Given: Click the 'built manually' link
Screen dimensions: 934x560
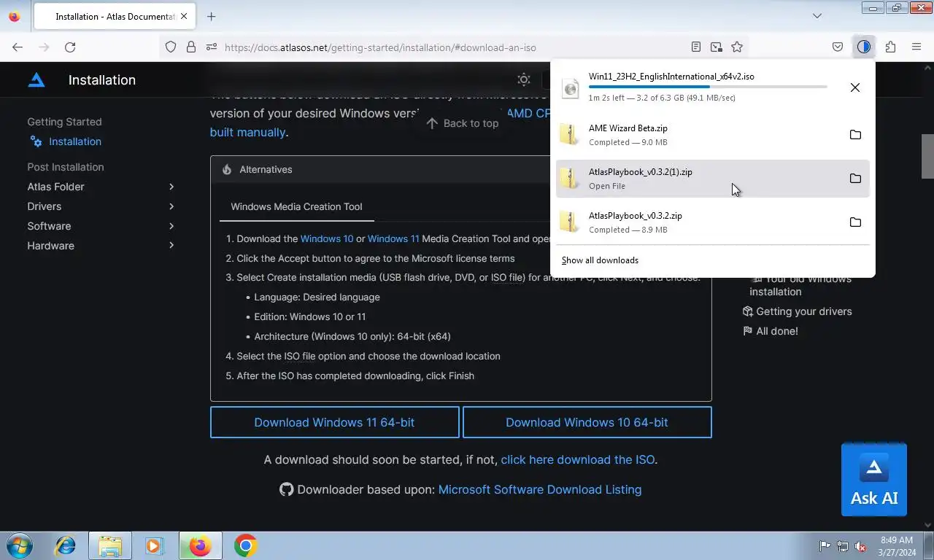Looking at the screenshot, I should click(247, 132).
